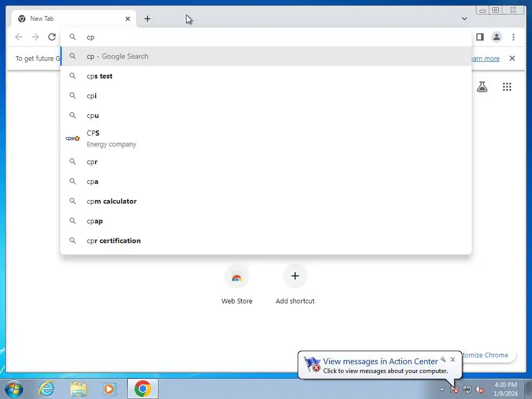Image resolution: width=532 pixels, height=399 pixels.
Task: Select 'cp - Google Search' suggestion
Action: (266, 56)
